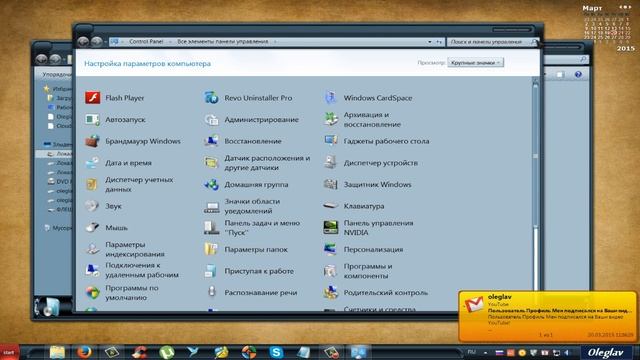The height and width of the screenshot is (360, 640).
Task: Open help icon in background window
Action: 578,74
